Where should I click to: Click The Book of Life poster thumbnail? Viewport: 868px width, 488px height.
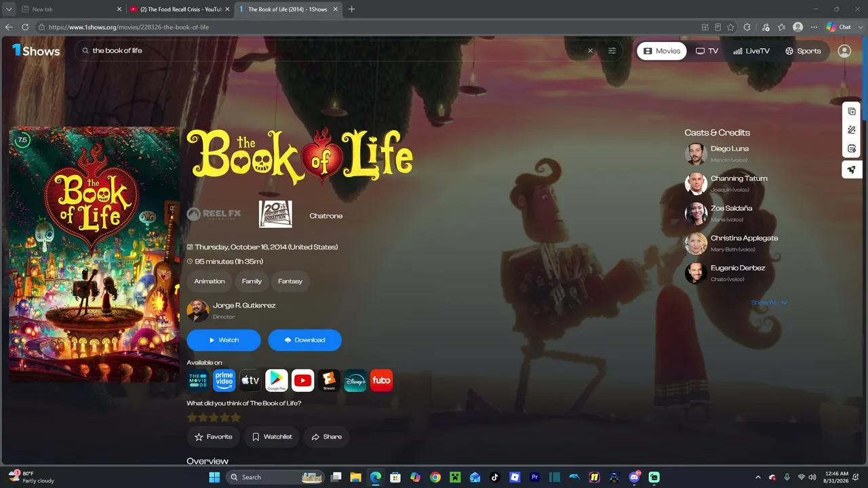tap(94, 254)
